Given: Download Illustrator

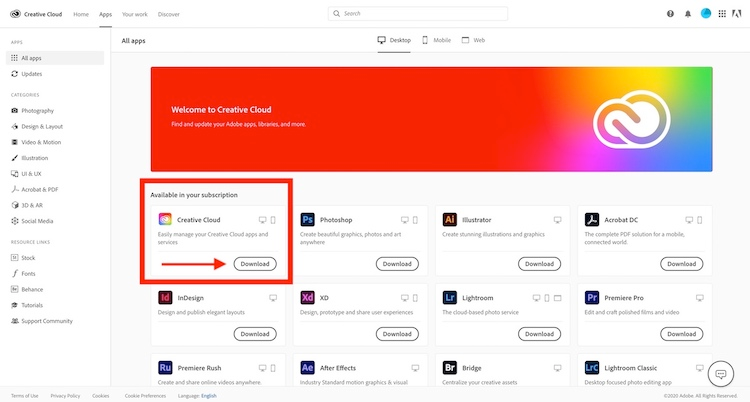Looking at the screenshot, I should pos(540,264).
